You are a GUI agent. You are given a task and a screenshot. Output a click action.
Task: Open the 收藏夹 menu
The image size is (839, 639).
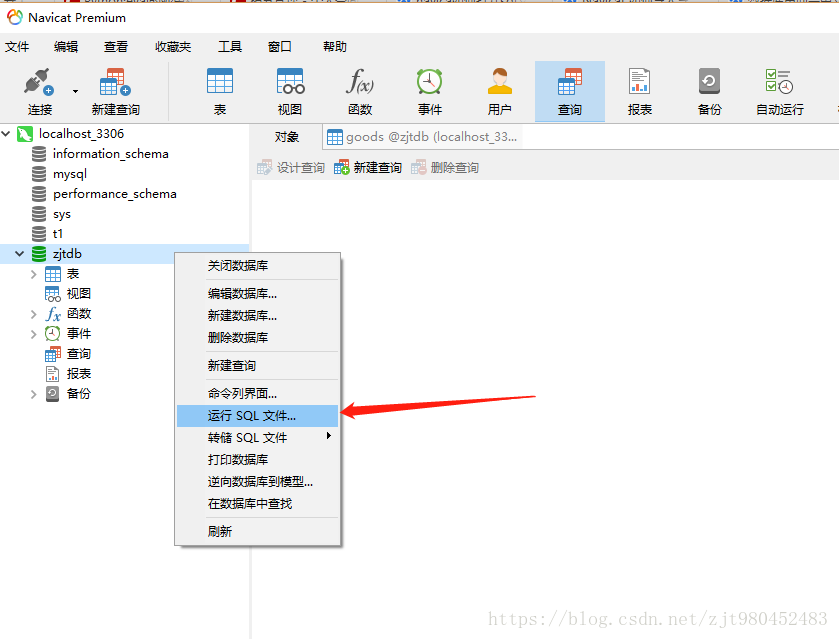click(x=173, y=47)
